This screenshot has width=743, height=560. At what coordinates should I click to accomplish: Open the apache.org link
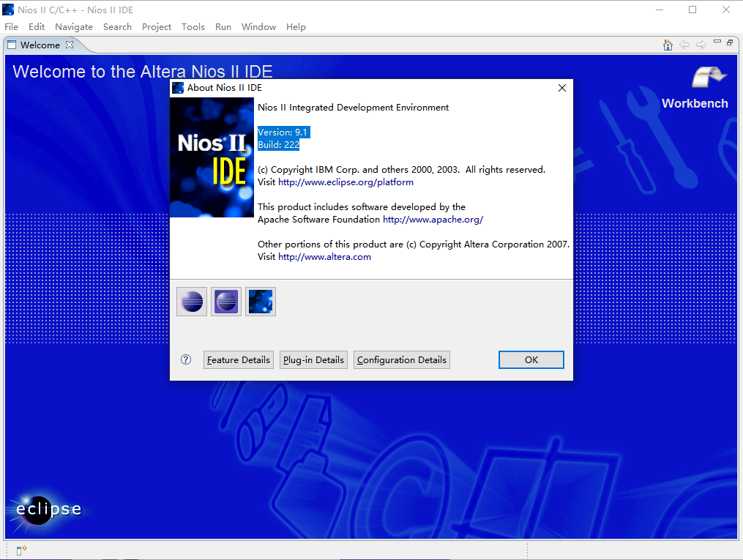(x=433, y=220)
